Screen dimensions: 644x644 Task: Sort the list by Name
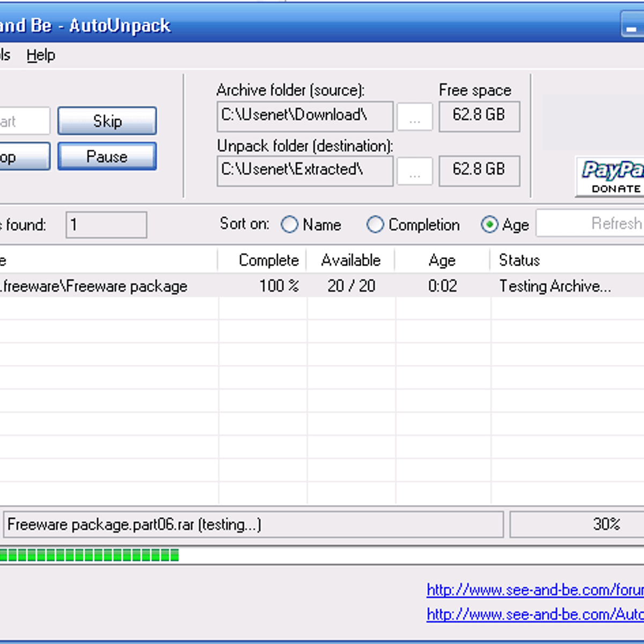coord(290,224)
